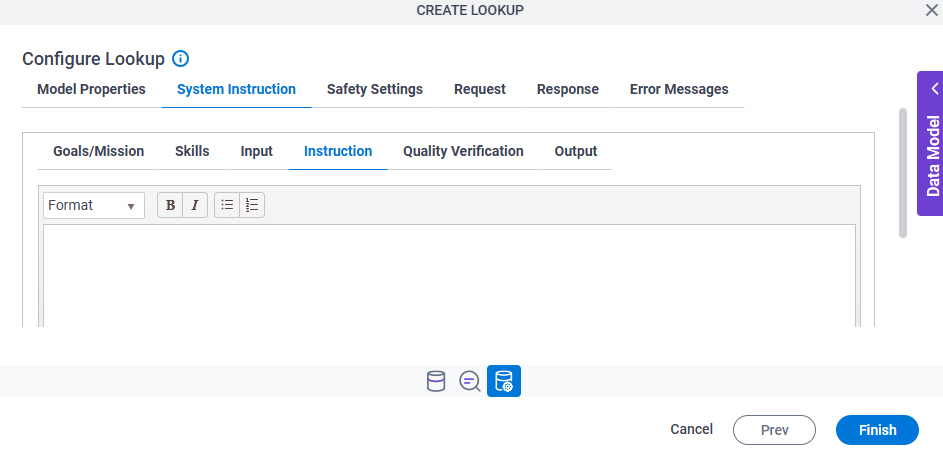Click the Cancel button
943x450 pixels.
coord(692,430)
